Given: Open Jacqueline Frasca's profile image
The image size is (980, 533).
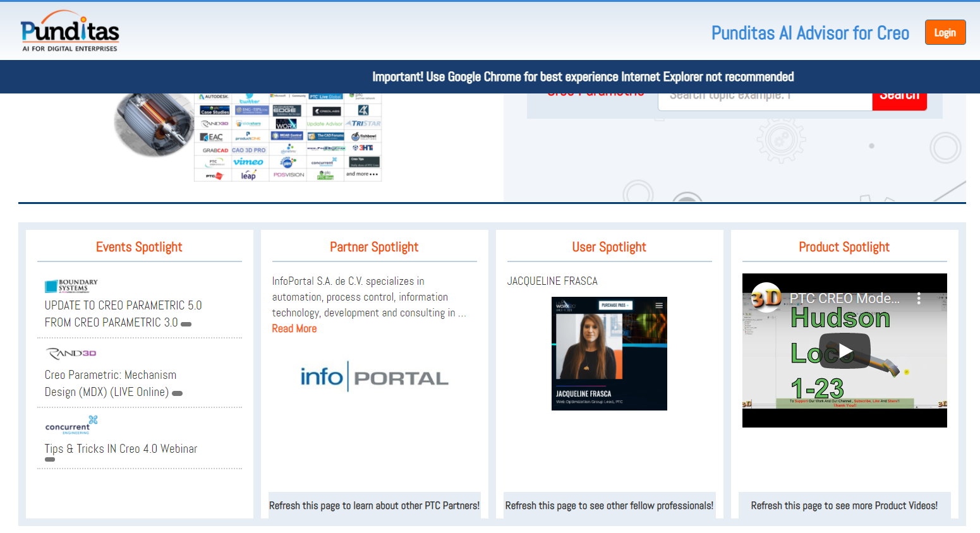Looking at the screenshot, I should (609, 354).
